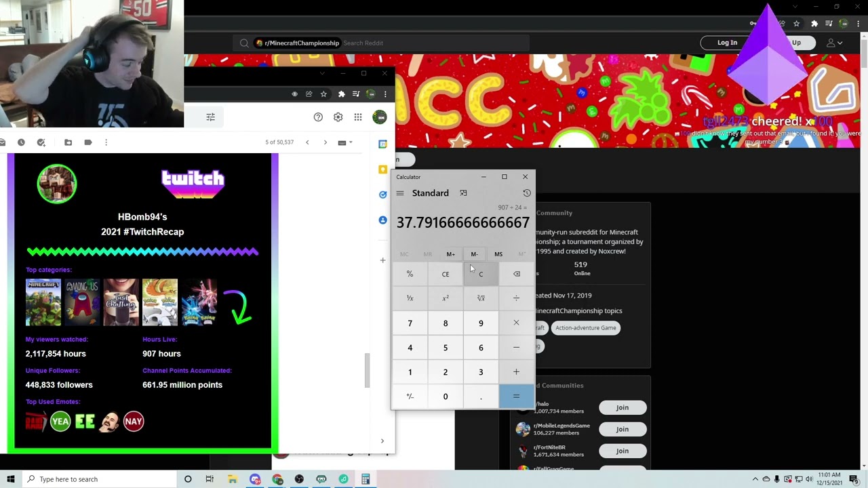This screenshot has height=488, width=868.
Task: Open the Google apps grid
Action: [x=357, y=117]
